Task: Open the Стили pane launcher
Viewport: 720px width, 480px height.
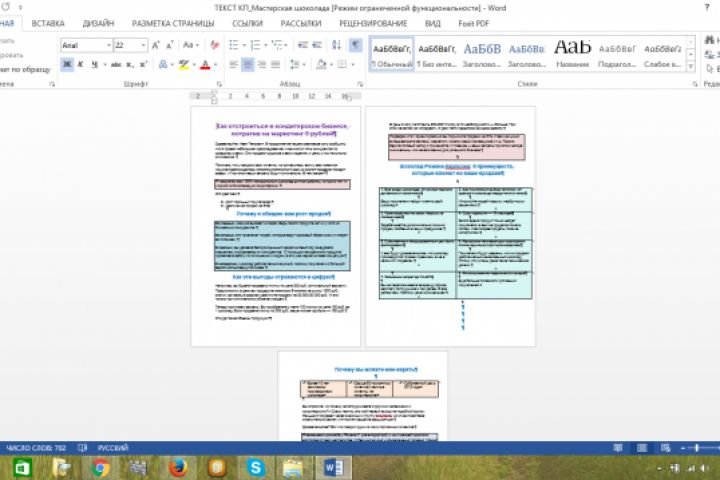Action: point(694,84)
